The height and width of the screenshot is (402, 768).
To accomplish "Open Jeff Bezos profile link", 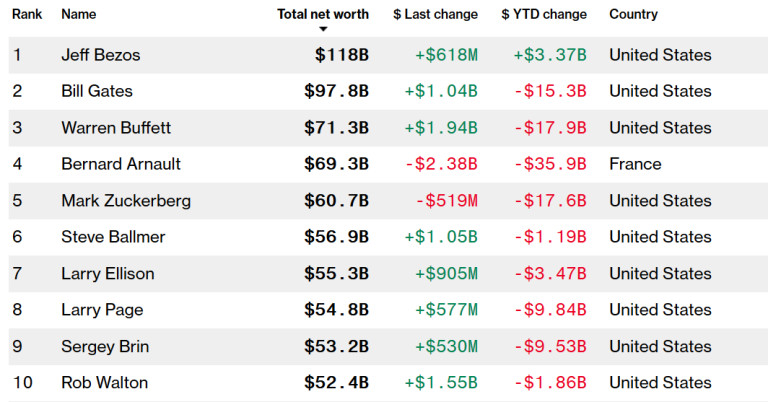I will coord(100,55).
